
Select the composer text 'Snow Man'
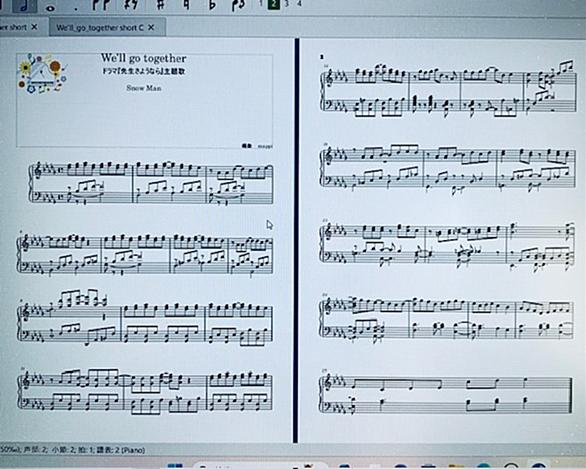pyautogui.click(x=144, y=88)
